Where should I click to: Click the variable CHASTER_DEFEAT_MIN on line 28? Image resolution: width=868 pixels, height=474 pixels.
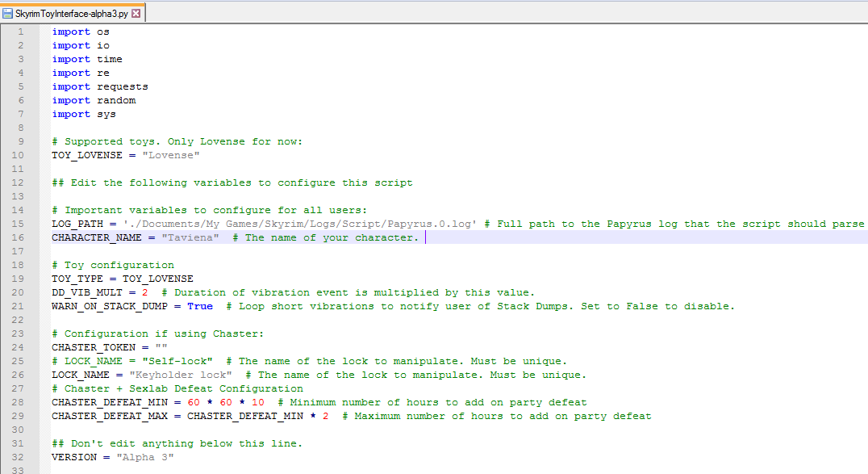(x=110, y=402)
